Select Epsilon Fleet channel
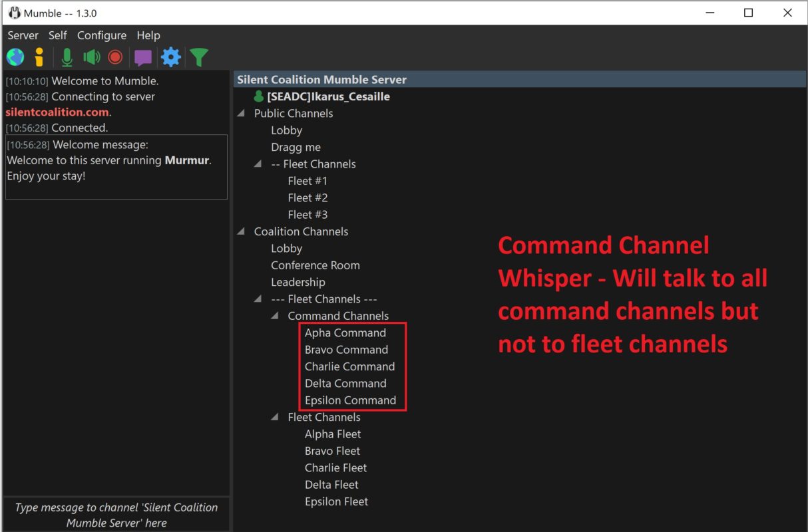 (x=336, y=501)
